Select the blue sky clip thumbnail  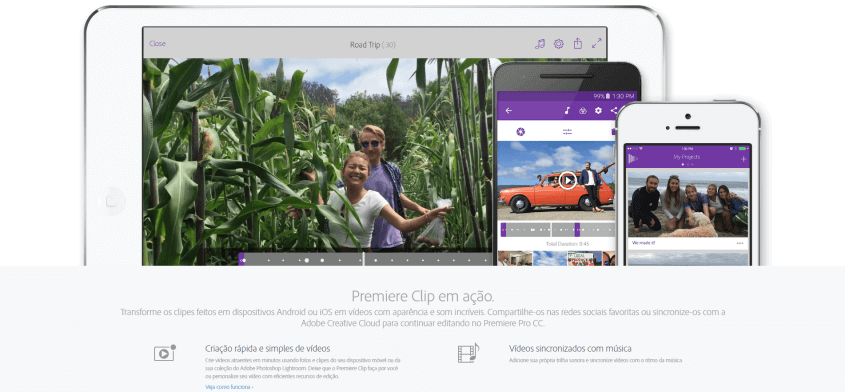[x=550, y=258]
